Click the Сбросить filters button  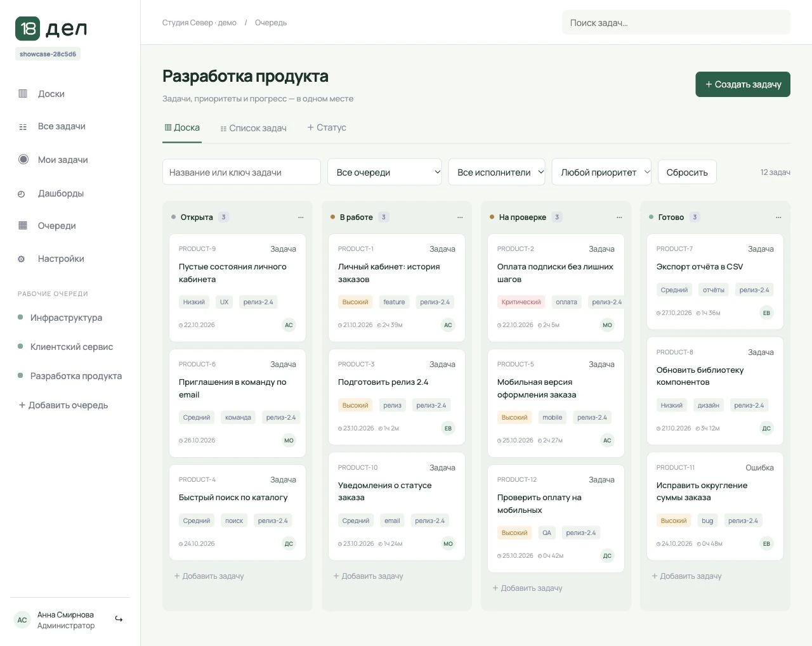[687, 172]
